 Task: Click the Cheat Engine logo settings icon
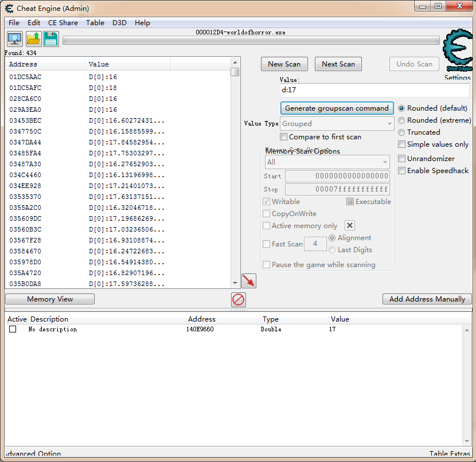(x=458, y=52)
